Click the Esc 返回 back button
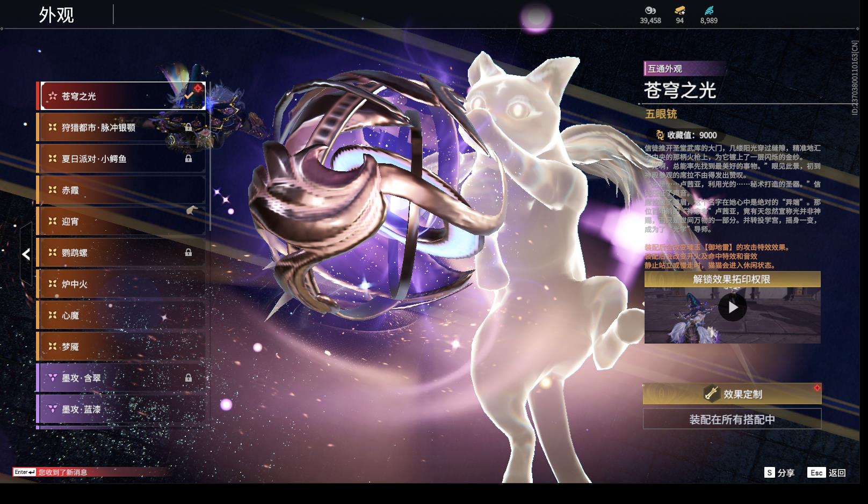Screen dimensions: 868x504 [827, 472]
